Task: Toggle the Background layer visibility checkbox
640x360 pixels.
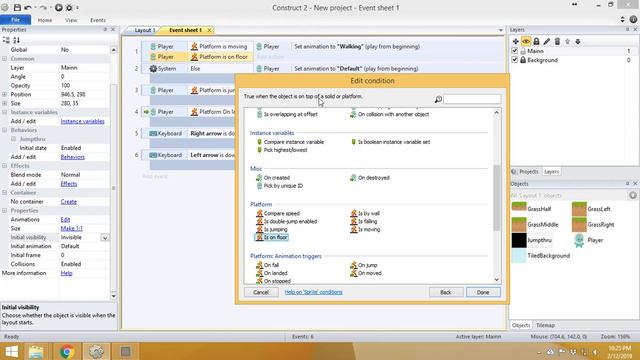Action: click(x=515, y=60)
